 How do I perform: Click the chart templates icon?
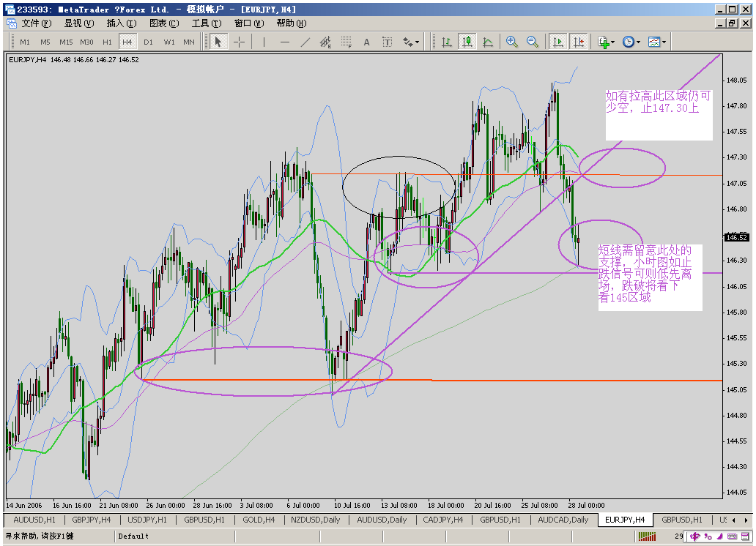[x=653, y=42]
